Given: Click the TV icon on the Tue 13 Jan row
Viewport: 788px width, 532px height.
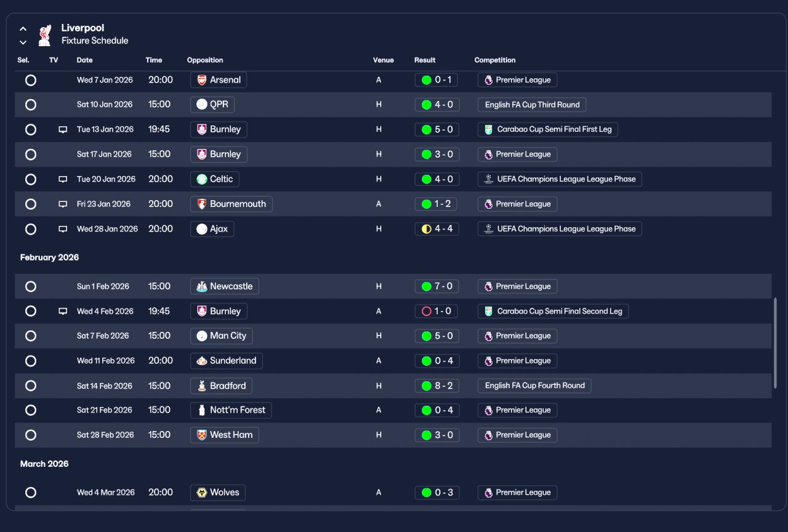Looking at the screenshot, I should coord(63,129).
